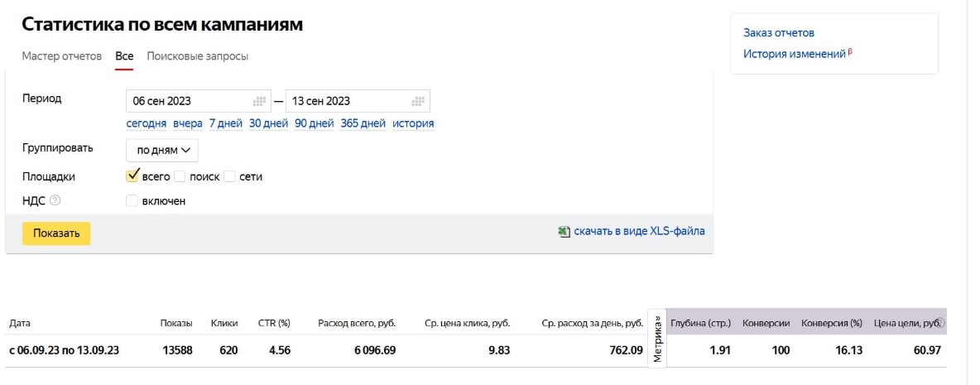
Task: Open the end date calendar picker icon
Action: tap(419, 101)
